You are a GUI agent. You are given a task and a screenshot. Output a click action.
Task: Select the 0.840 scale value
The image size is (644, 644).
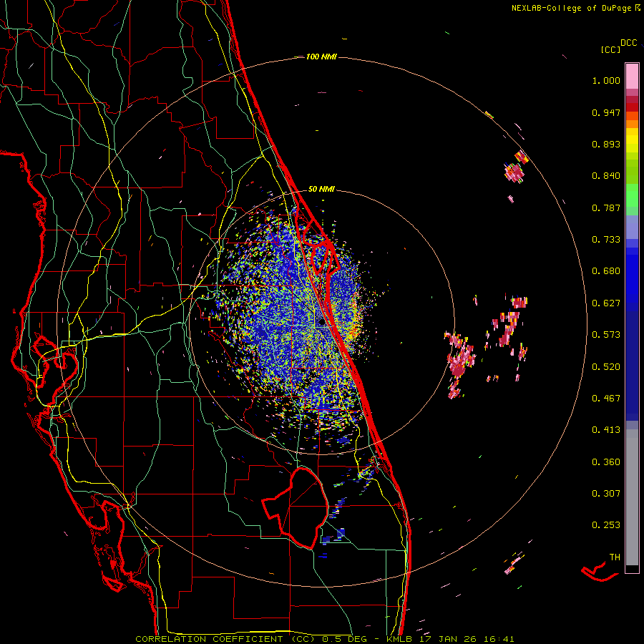coord(606,176)
